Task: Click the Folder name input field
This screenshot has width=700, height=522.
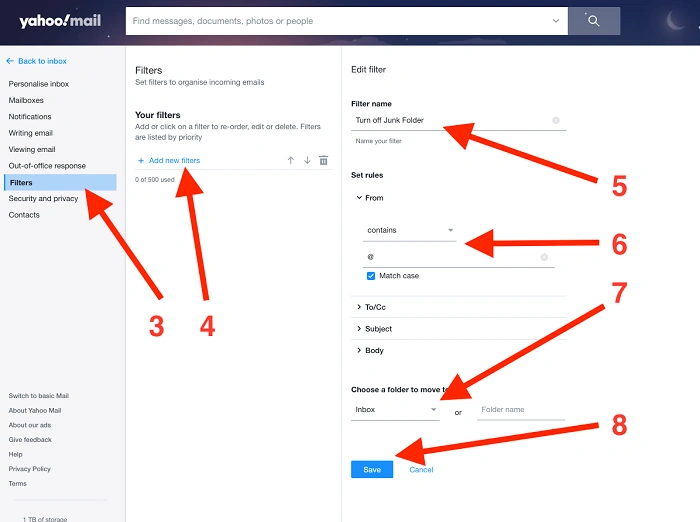Action: coord(521,409)
